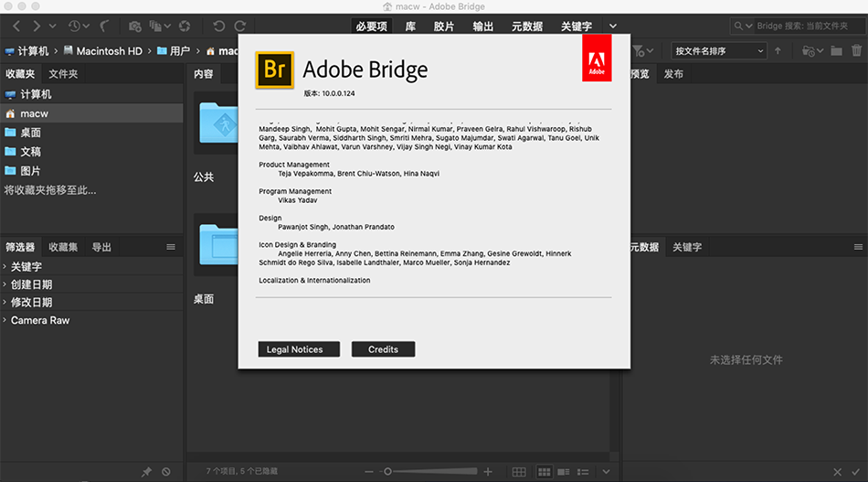Viewport: 868px width, 482px height.
Task: Select the 筛选器 panel tab
Action: point(20,247)
